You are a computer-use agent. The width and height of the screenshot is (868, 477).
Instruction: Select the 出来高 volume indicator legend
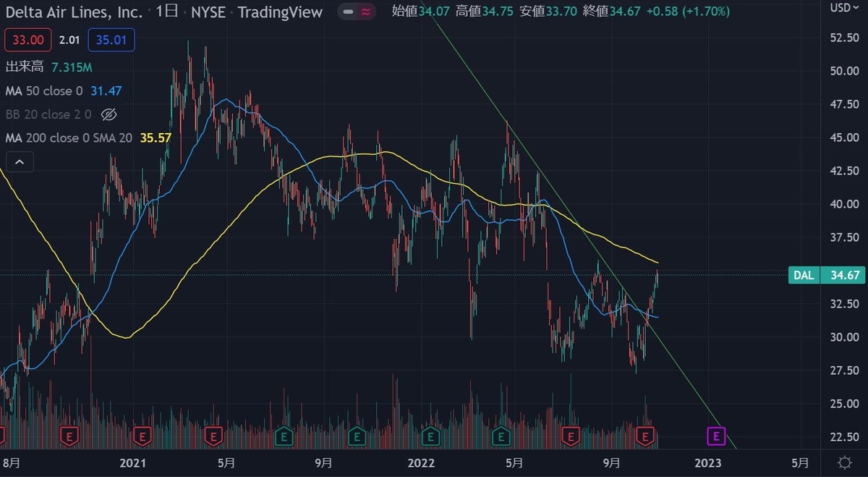tap(25, 67)
